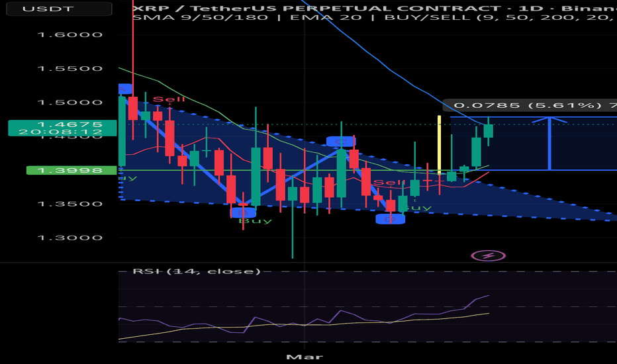Select the blue pivot marker at the middle peak
This screenshot has height=364, width=617.
tap(341, 141)
